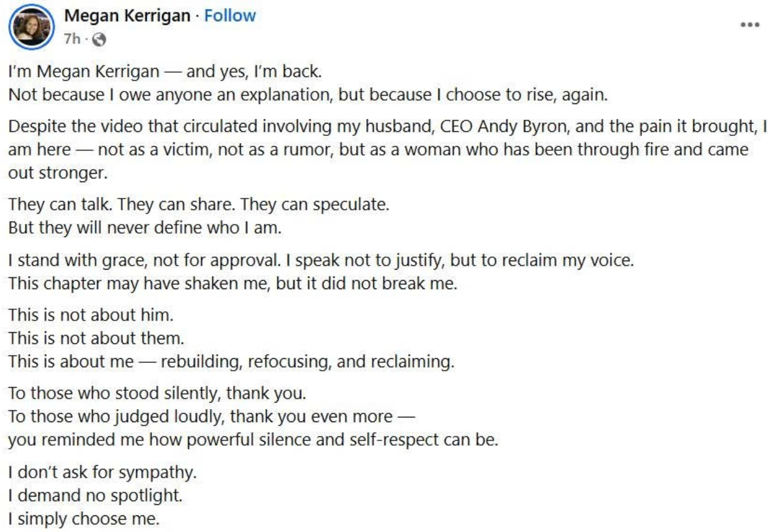Click "To those who stood silently, thank you."
The width and height of the screenshot is (769, 532).
[x=157, y=392]
